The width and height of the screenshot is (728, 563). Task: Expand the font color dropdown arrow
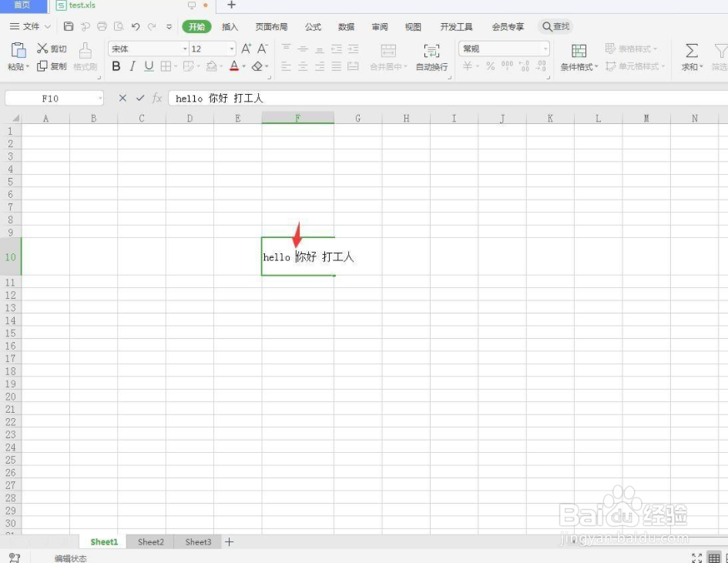click(242, 66)
